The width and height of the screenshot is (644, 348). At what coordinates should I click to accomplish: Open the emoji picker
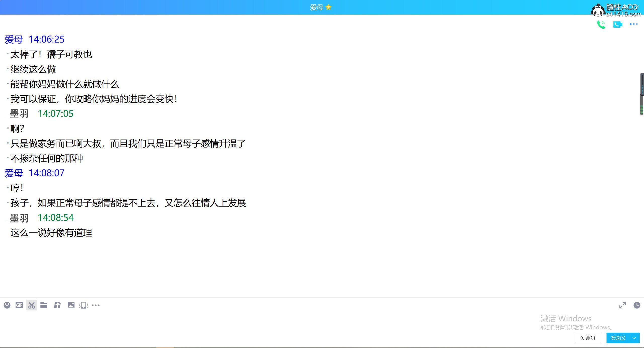[7, 305]
